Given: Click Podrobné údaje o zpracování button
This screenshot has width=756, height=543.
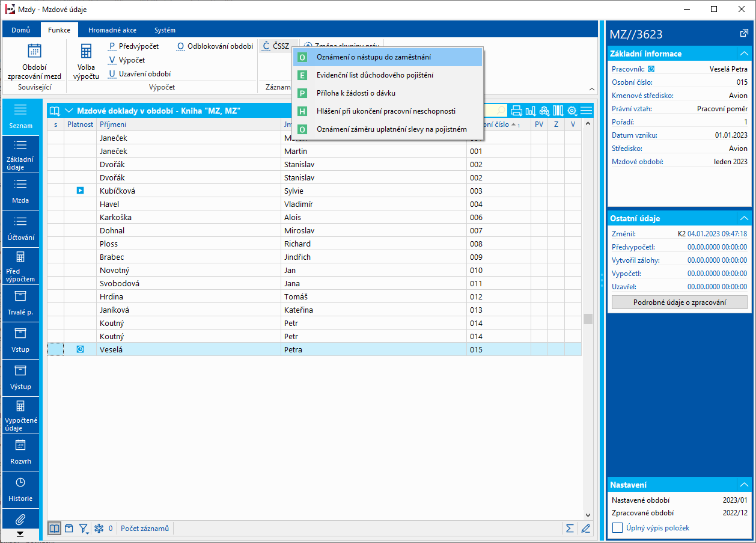Looking at the screenshot, I should coord(680,302).
